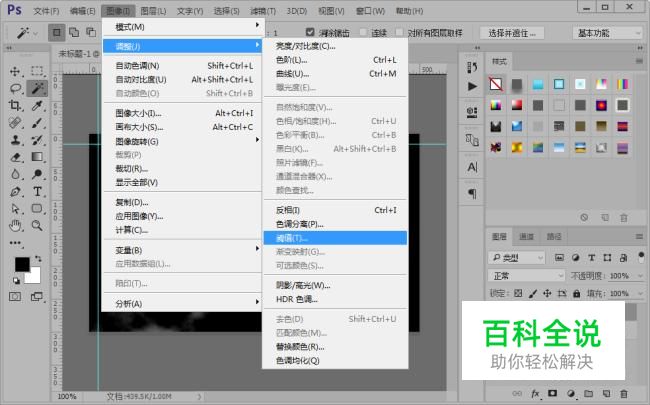650x405 pixels.
Task: Open the workspace dropdown 基本功能
Action: [607, 33]
